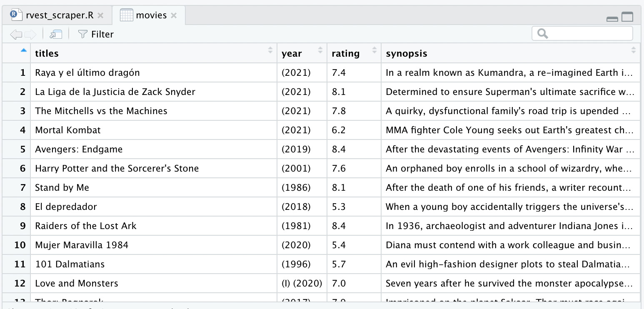This screenshot has width=644, height=309.
Task: Click rating 7.0 for Love and Monsters
Action: [x=354, y=283]
